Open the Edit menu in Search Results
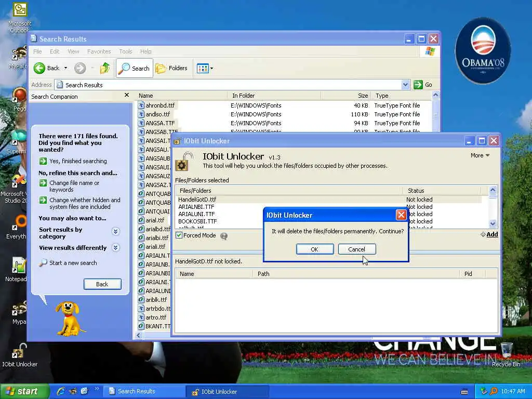Viewport: 532px width, 399px height. click(x=54, y=51)
